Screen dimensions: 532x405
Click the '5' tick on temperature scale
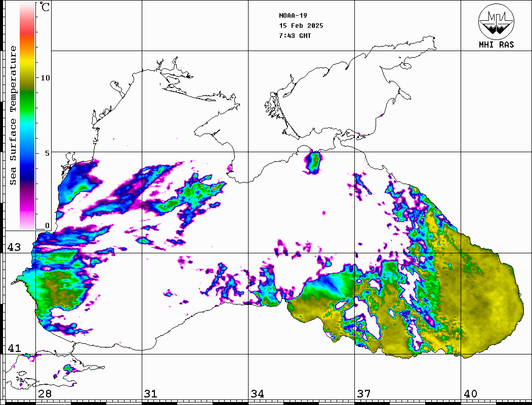tap(47, 153)
